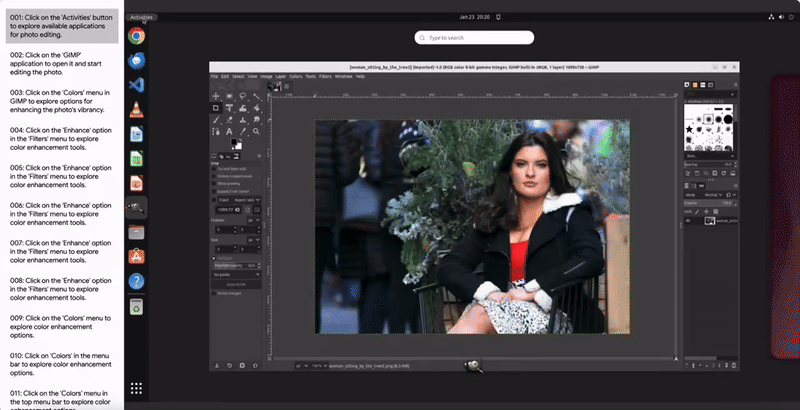Open VLC media player from the dock
Viewport: 800px width, 410px height.
point(136,109)
